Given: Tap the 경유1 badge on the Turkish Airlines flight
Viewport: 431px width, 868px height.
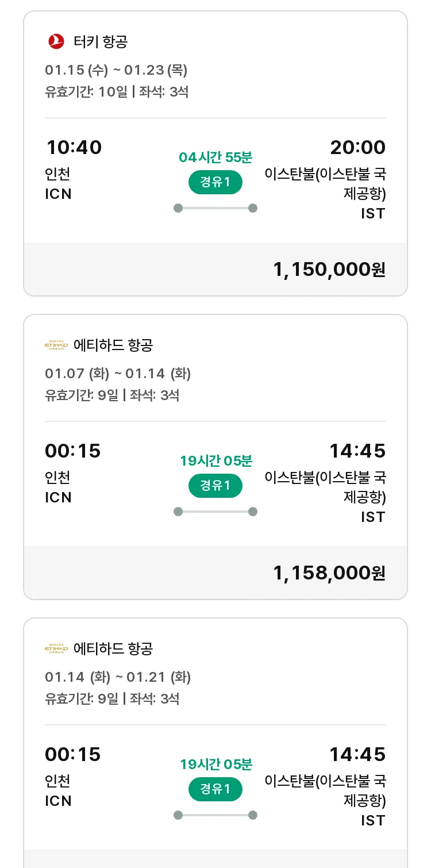Looking at the screenshot, I should 215,182.
